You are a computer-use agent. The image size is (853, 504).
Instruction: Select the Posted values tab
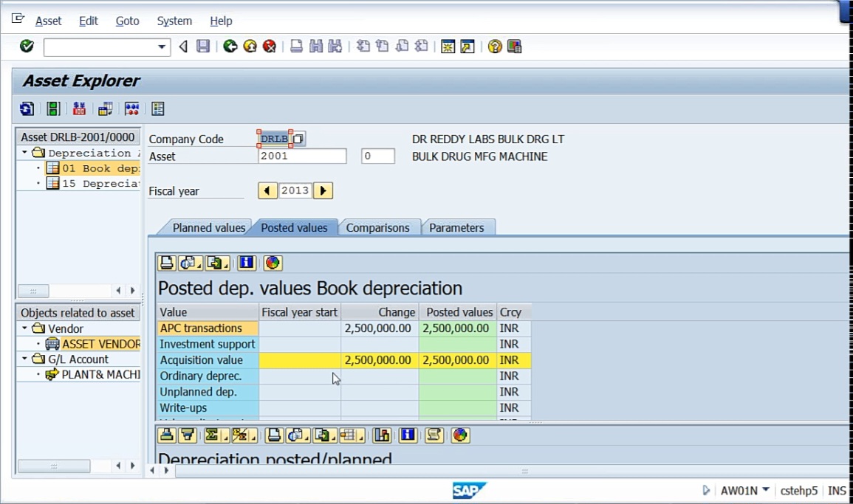tap(294, 228)
